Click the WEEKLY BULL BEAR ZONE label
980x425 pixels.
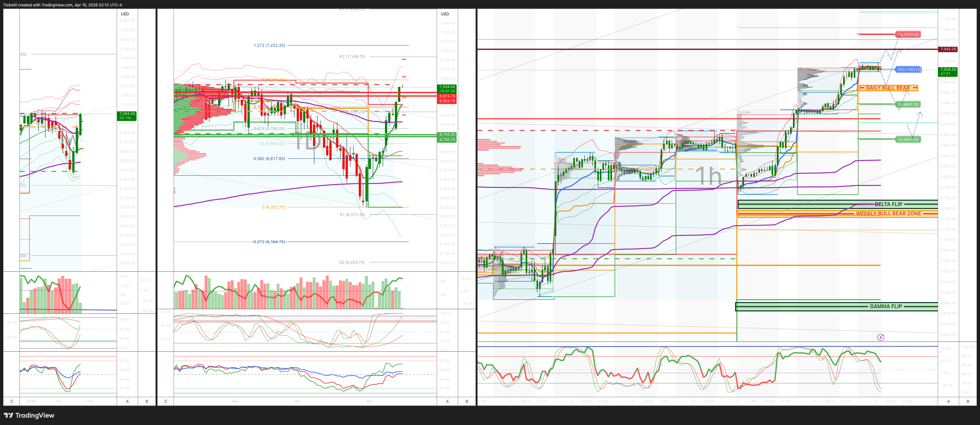coord(888,214)
